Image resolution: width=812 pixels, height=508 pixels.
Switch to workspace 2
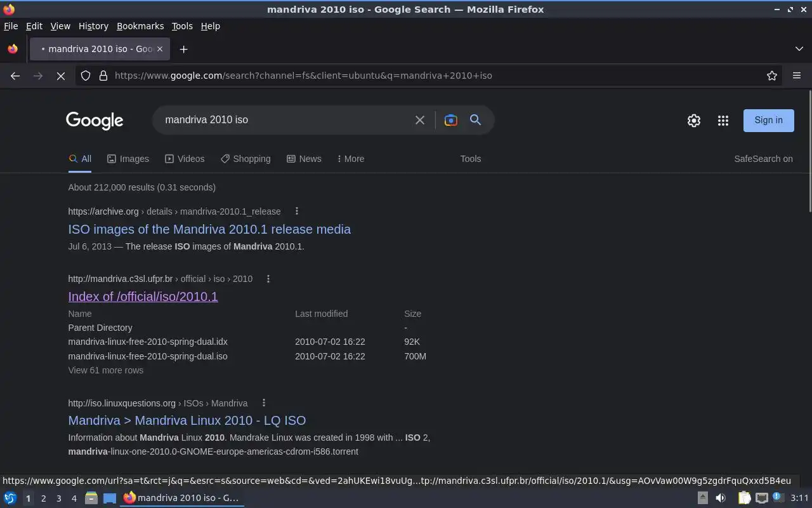click(43, 498)
